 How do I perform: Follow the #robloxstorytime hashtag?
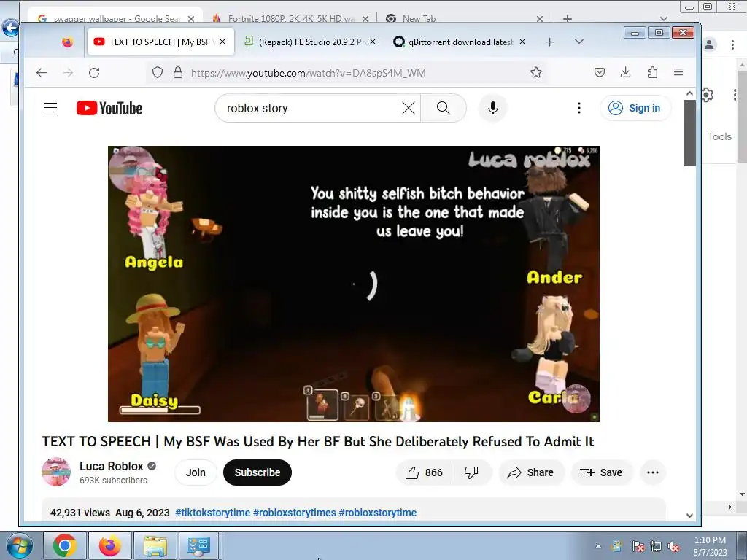pos(377,513)
